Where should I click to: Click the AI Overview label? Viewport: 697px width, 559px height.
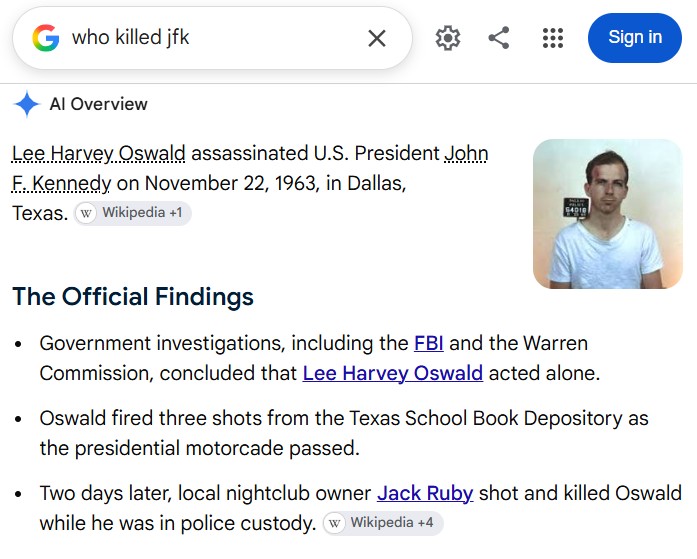98,104
